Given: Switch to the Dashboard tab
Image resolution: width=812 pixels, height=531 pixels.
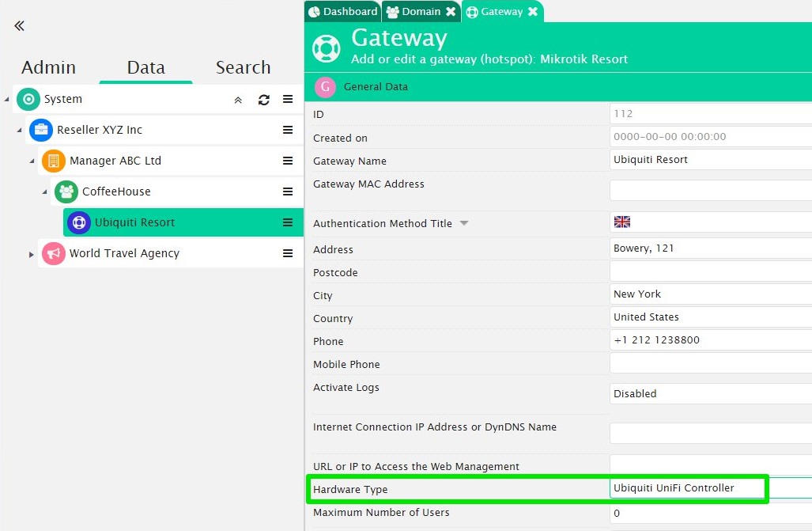Looking at the screenshot, I should click(x=343, y=12).
